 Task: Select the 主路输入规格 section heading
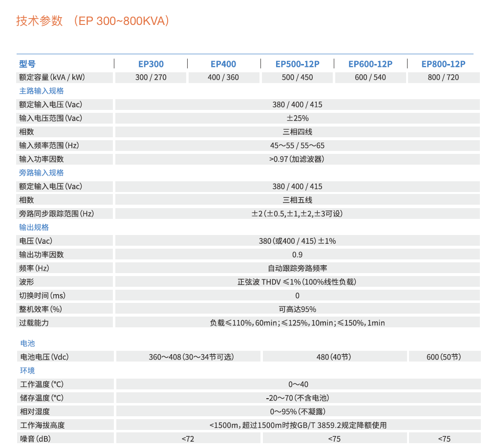[42, 91]
